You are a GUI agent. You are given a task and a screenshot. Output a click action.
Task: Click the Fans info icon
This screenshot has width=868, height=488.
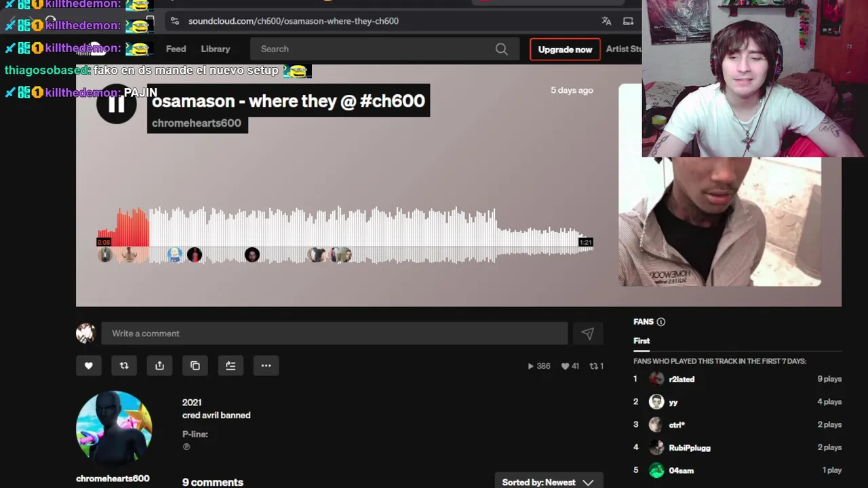660,322
